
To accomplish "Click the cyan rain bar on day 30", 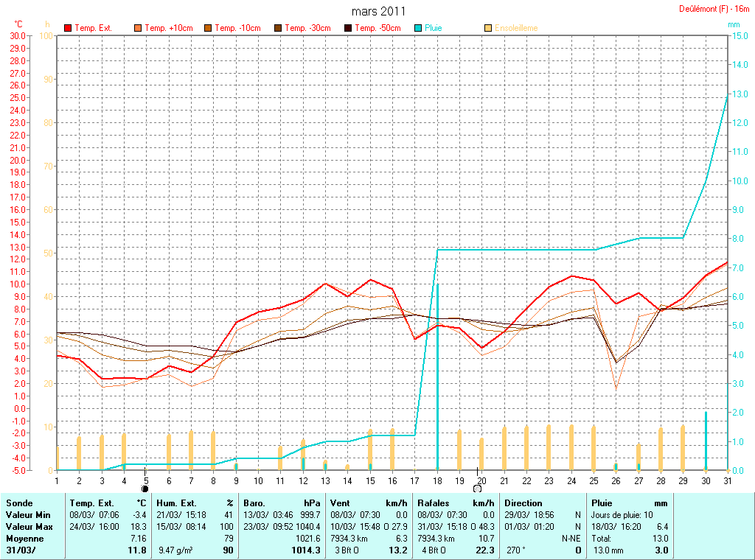I will point(706,441).
